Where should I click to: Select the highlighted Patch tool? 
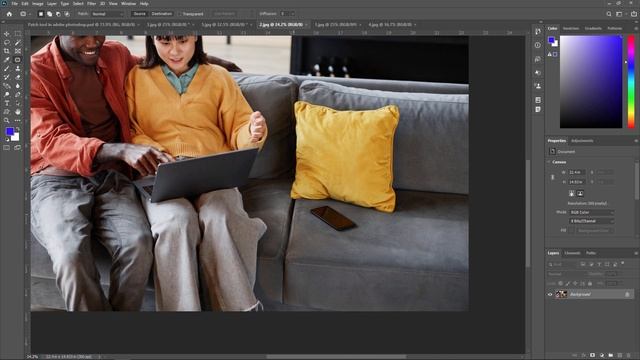pyautogui.click(x=18, y=60)
